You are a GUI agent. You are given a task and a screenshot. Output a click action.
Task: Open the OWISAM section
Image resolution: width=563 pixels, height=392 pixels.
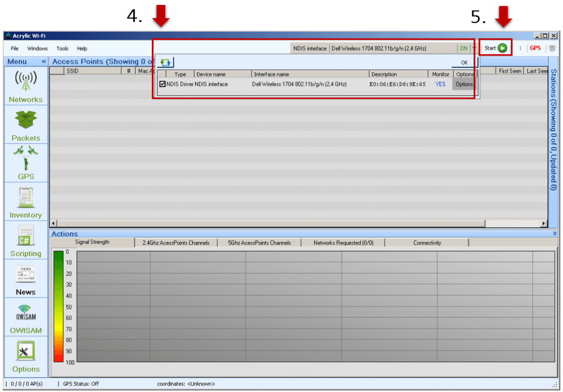[x=25, y=317]
